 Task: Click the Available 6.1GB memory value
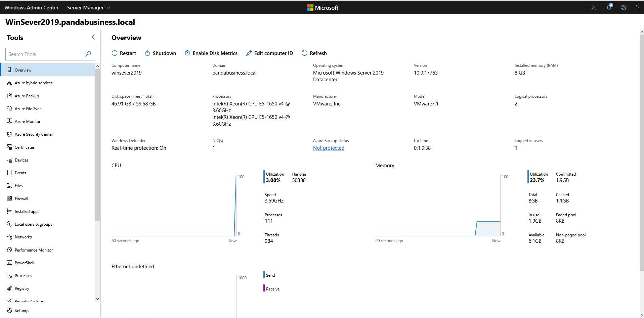[535, 241]
